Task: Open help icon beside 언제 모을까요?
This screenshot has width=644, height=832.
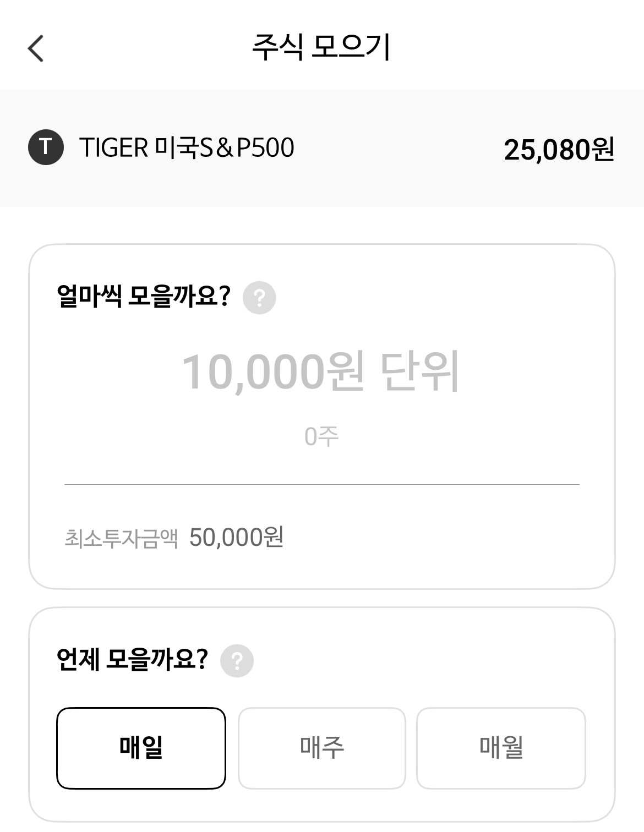Action: tap(237, 660)
